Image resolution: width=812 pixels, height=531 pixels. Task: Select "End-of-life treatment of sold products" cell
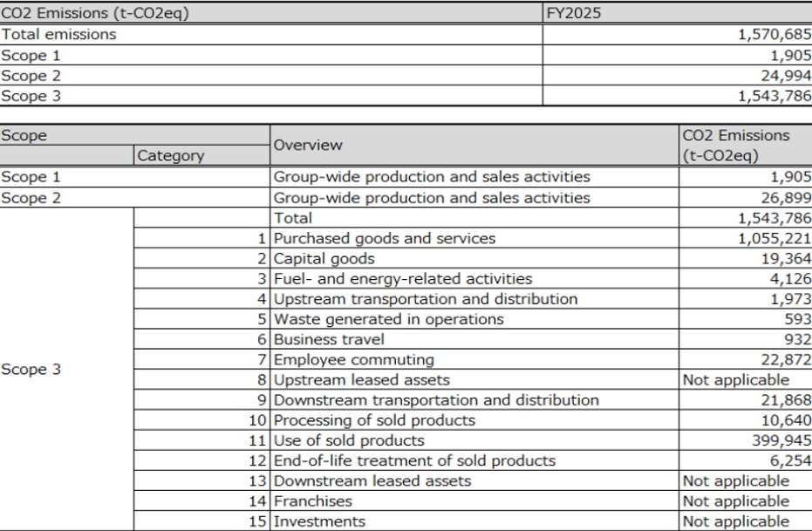tap(474, 460)
